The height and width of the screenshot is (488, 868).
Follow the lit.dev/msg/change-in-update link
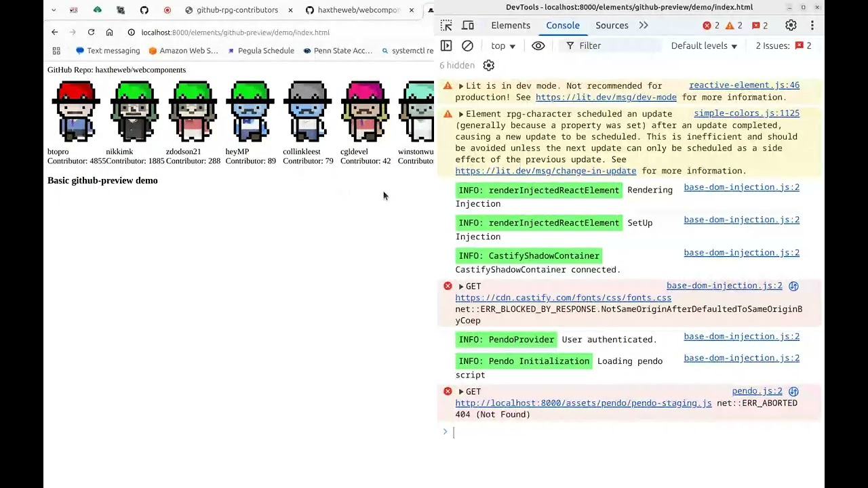[546, 171]
